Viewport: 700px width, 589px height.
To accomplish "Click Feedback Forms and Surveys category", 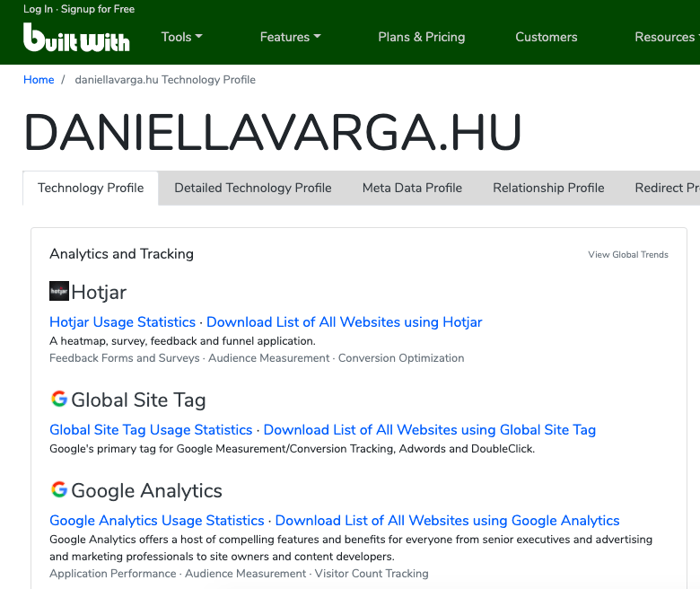I will point(125,358).
